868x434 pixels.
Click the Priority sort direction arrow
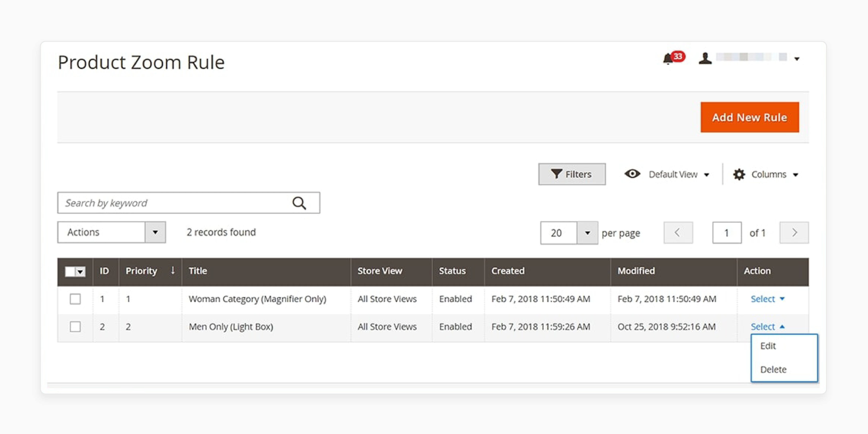(x=173, y=270)
